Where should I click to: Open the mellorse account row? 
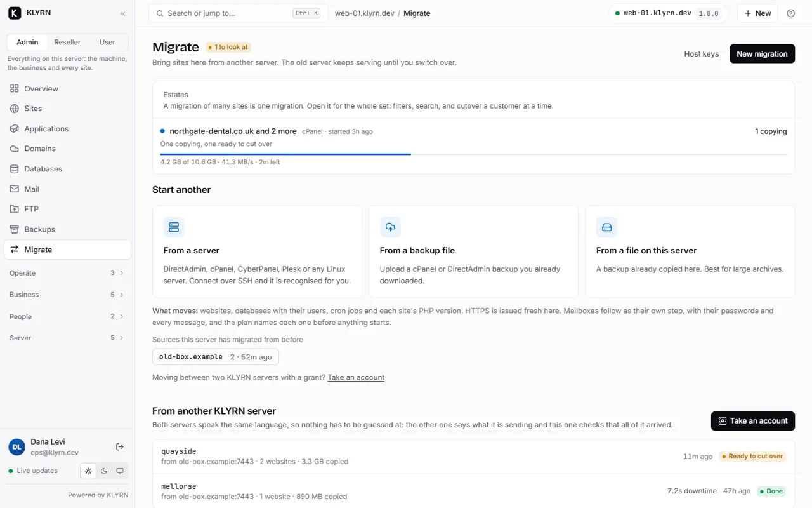(473, 490)
